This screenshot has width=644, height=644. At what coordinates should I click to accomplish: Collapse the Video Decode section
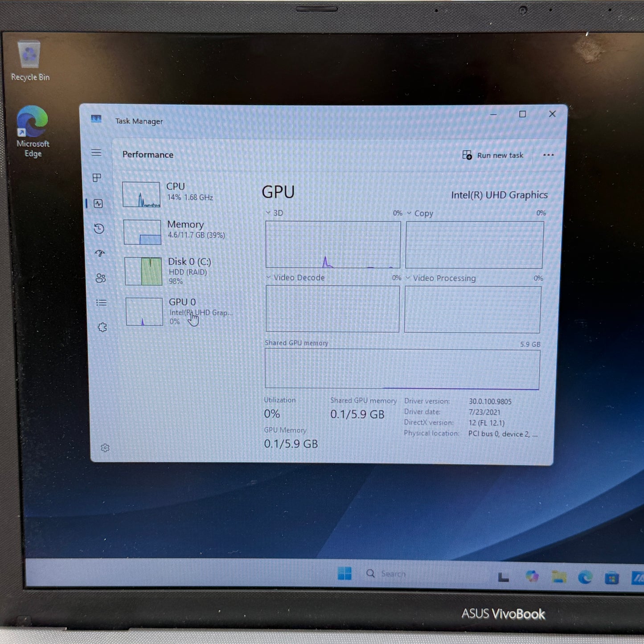pos(268,277)
